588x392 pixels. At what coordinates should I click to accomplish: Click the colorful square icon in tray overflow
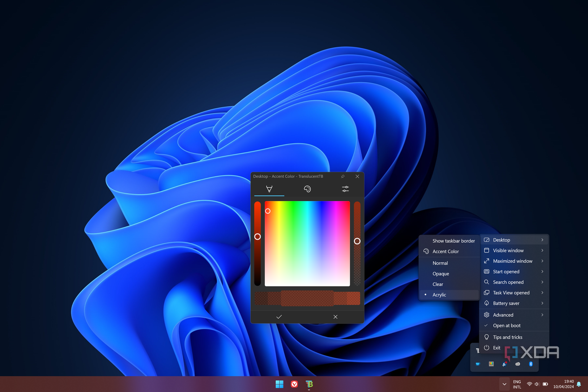(x=491, y=364)
